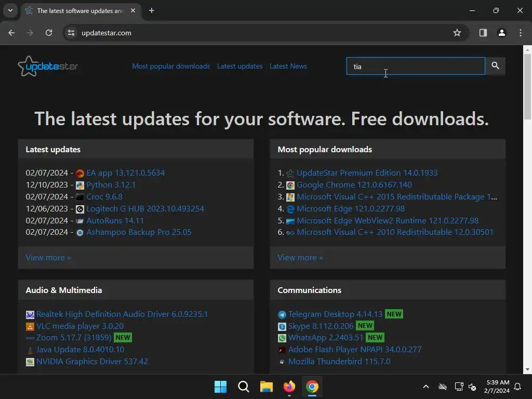Open taskbar Search
The height and width of the screenshot is (399, 532).
243,387
